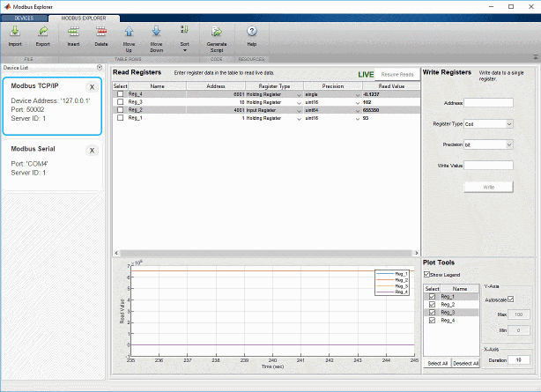Click the Y-Axis Max field
This screenshot has height=392, width=541.
[519, 314]
